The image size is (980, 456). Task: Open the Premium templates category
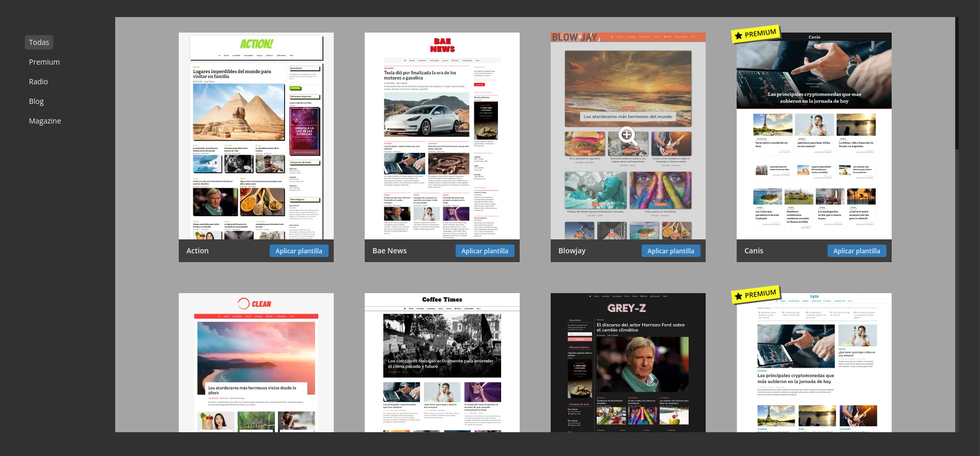click(44, 62)
